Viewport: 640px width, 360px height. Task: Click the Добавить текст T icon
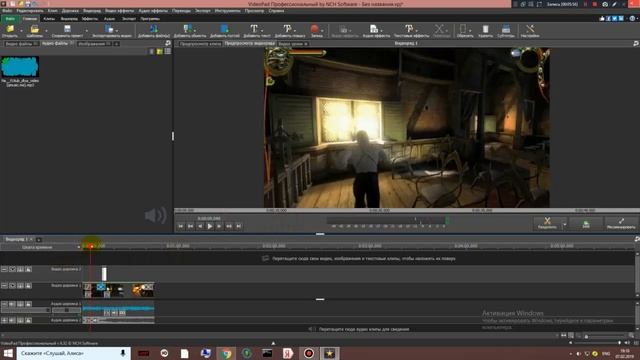click(254, 29)
